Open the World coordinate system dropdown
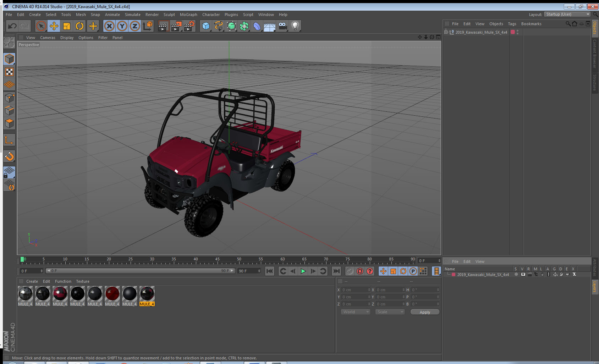Viewport: 599px width, 364px height. point(356,312)
